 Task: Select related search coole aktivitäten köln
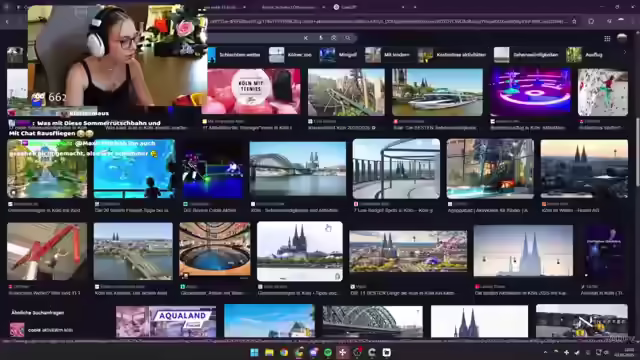tap(41, 330)
